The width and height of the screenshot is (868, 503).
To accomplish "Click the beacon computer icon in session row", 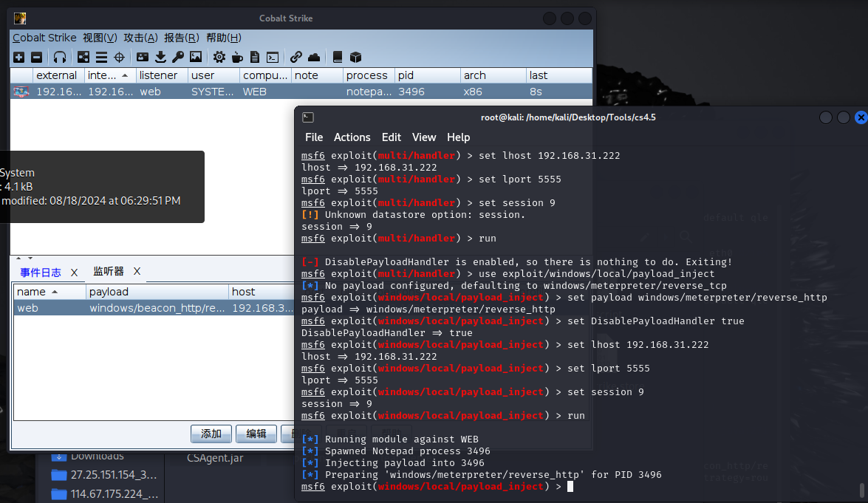I will 21,92.
